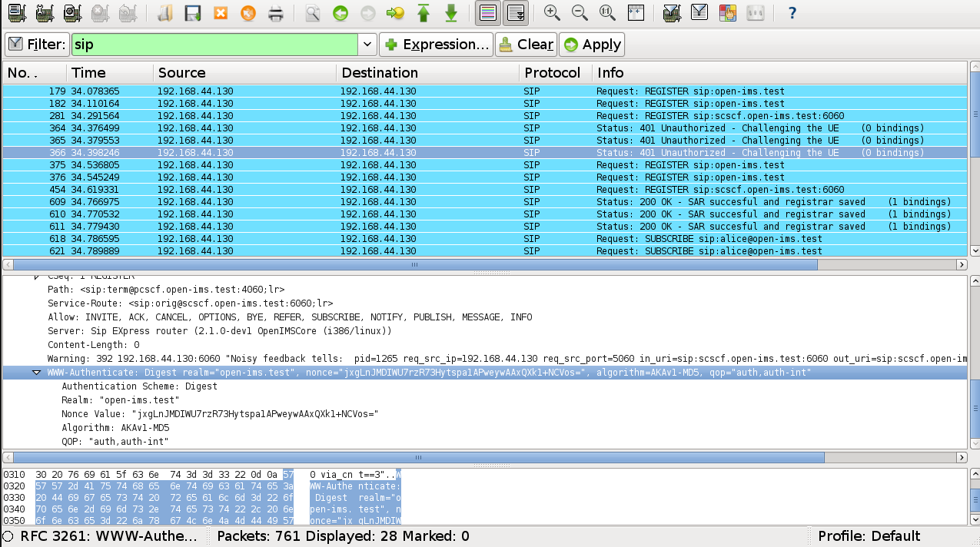Select the QOP "auth,auth-int" line
This screenshot has height=547, width=980.
[x=115, y=442]
